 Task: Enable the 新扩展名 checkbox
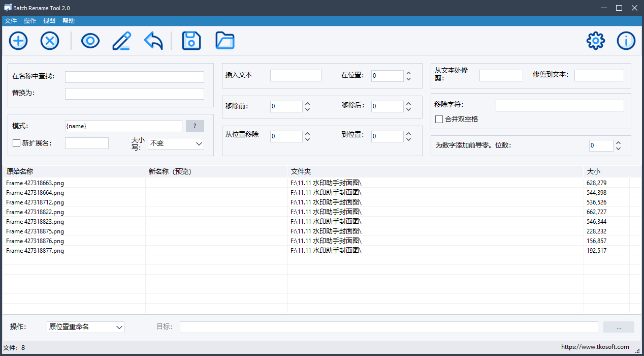point(17,143)
